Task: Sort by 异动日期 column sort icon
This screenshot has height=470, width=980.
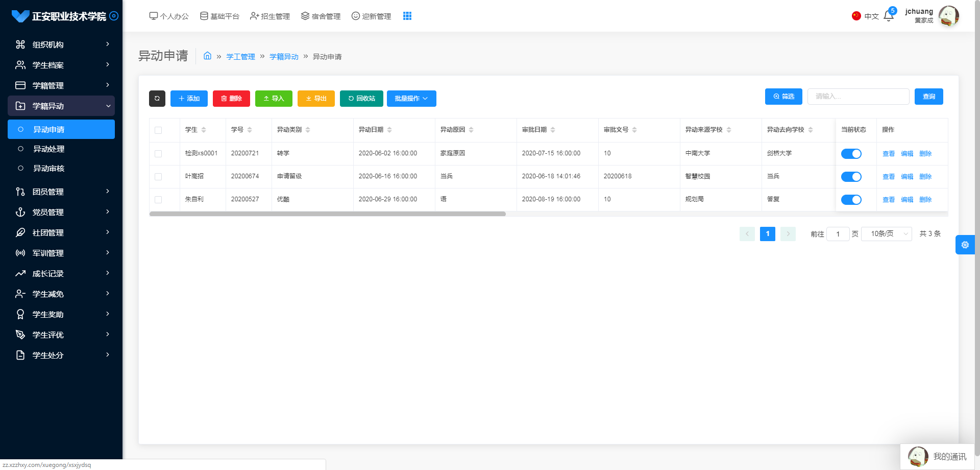Action: click(x=389, y=130)
